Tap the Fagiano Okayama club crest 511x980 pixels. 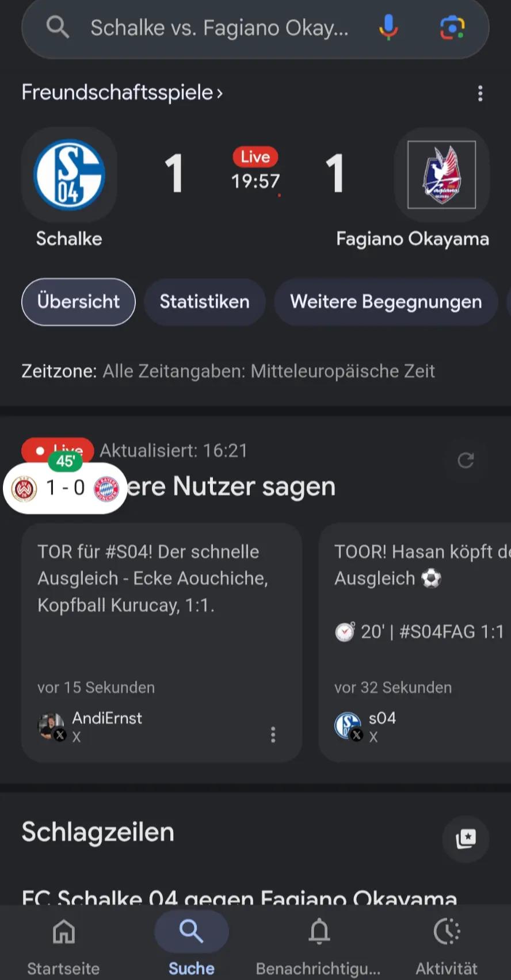[441, 175]
